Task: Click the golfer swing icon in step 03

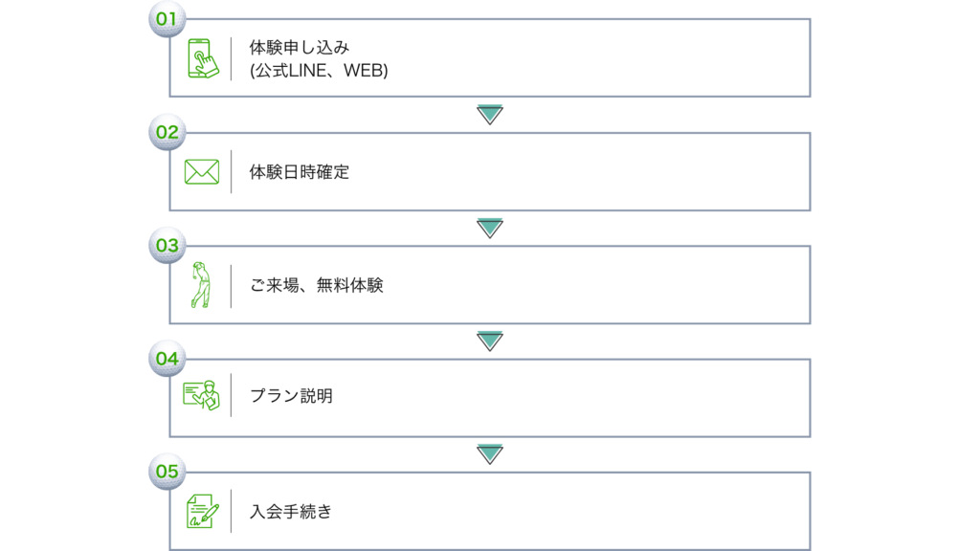Action: [x=199, y=285]
